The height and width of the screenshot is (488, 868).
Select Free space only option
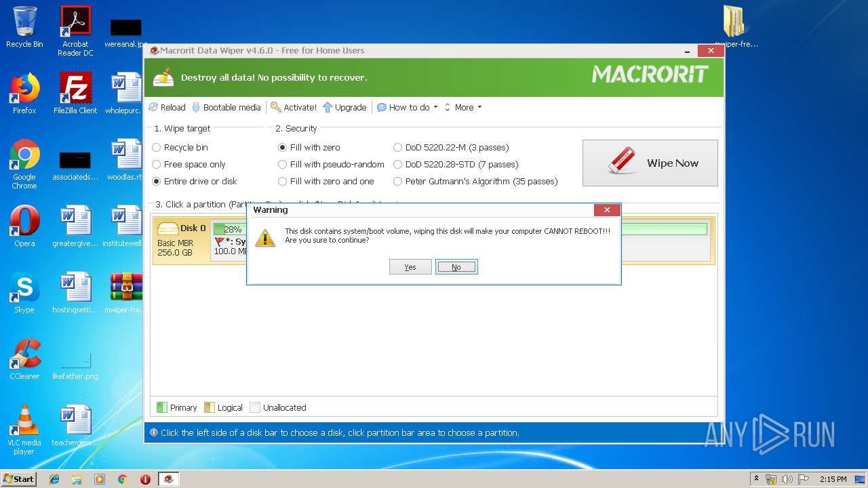click(x=189, y=164)
